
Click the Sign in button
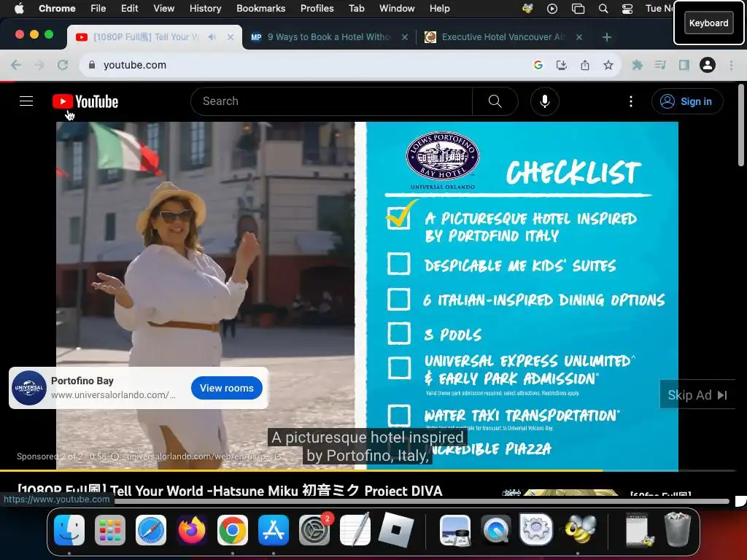687,101
